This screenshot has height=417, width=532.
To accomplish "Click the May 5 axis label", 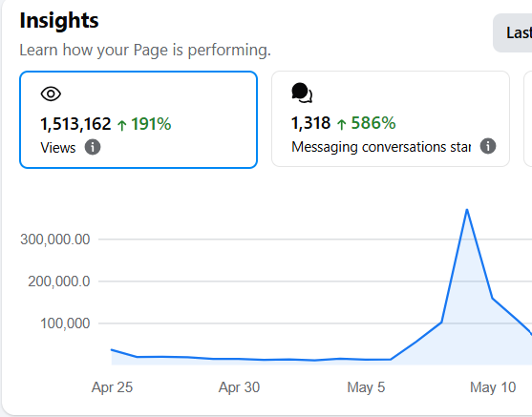I will point(366,387).
